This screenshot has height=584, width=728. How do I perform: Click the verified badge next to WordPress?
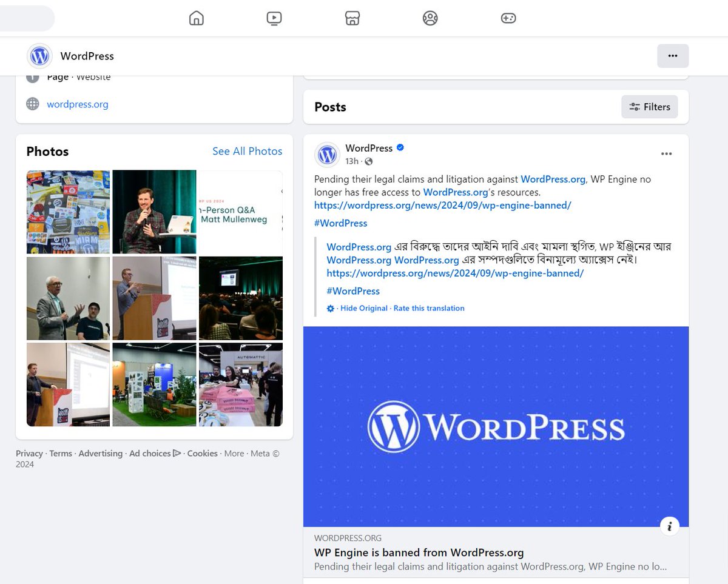click(x=400, y=148)
